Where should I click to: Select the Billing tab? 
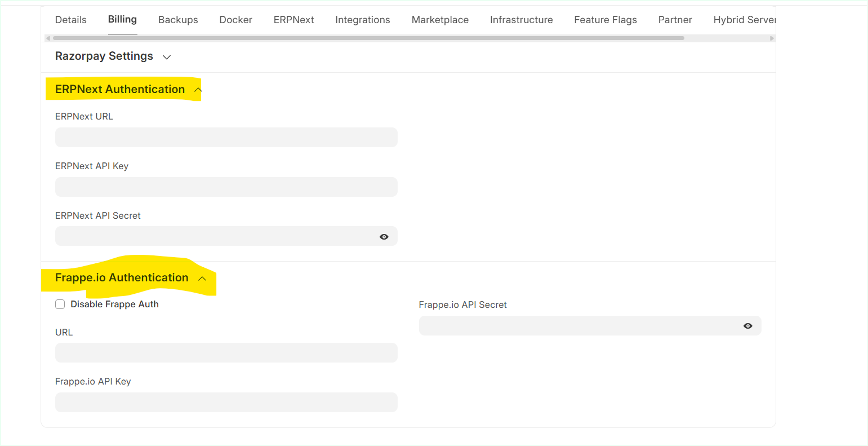tap(122, 19)
